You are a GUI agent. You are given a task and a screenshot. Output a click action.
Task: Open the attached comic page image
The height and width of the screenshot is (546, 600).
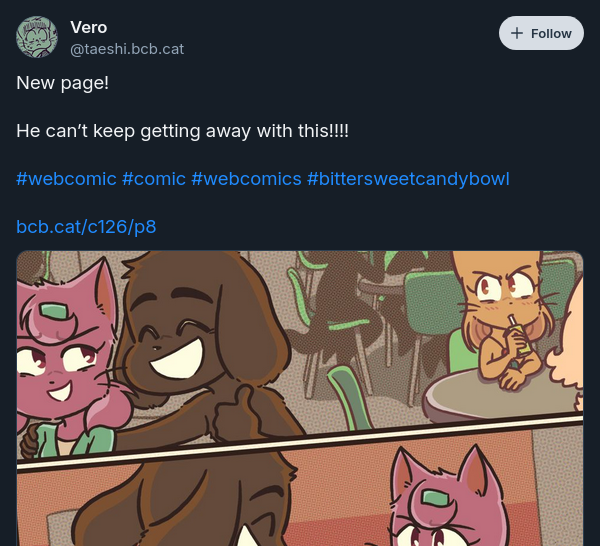[300, 398]
